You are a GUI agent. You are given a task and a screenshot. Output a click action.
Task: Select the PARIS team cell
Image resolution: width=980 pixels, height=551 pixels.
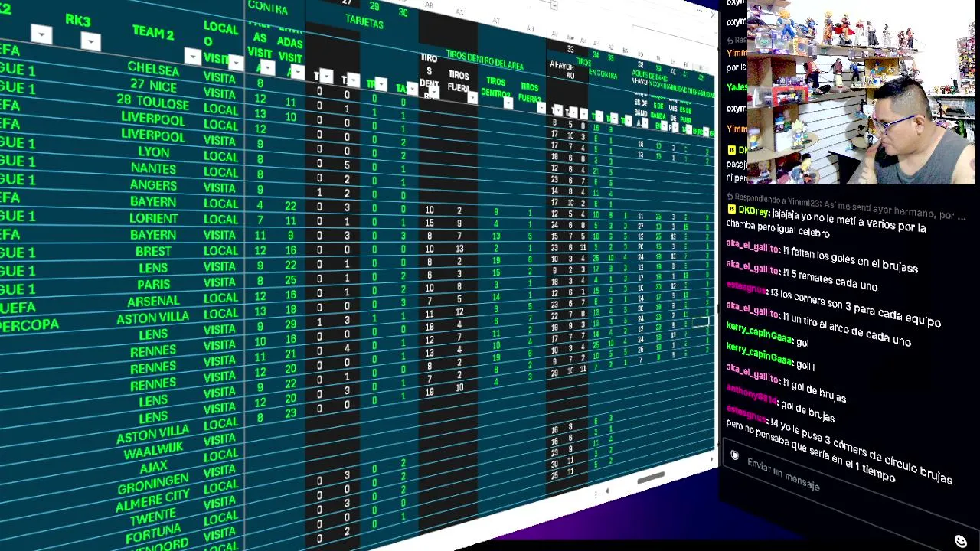click(x=153, y=285)
